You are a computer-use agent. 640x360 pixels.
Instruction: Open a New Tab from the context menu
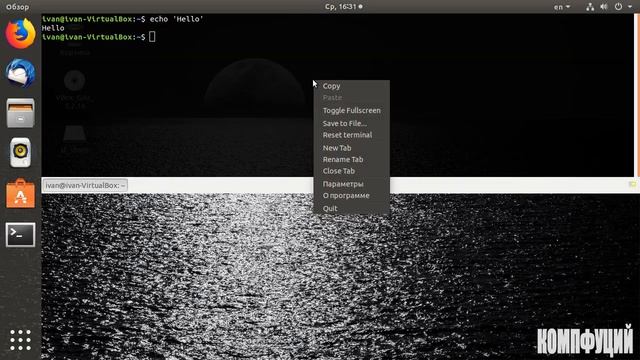[351, 148]
